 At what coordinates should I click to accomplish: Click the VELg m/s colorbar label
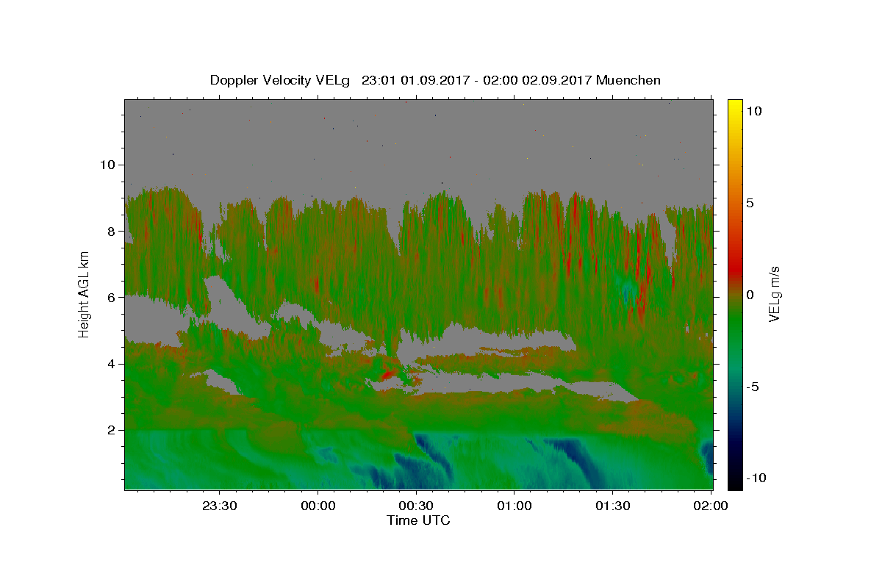point(774,294)
